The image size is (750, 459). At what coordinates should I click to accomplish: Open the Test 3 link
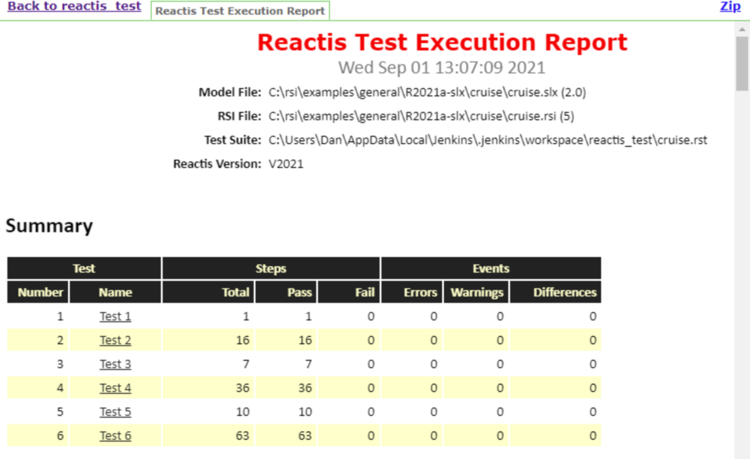[115, 364]
